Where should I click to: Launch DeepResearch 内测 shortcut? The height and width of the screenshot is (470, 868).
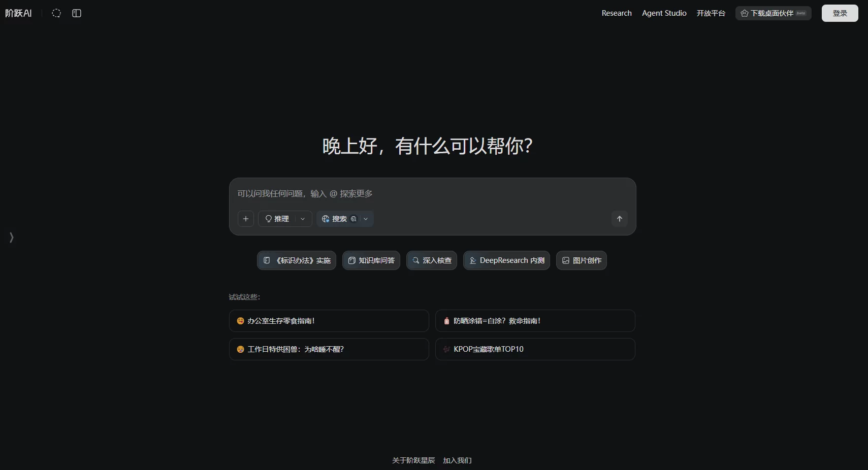coord(506,260)
